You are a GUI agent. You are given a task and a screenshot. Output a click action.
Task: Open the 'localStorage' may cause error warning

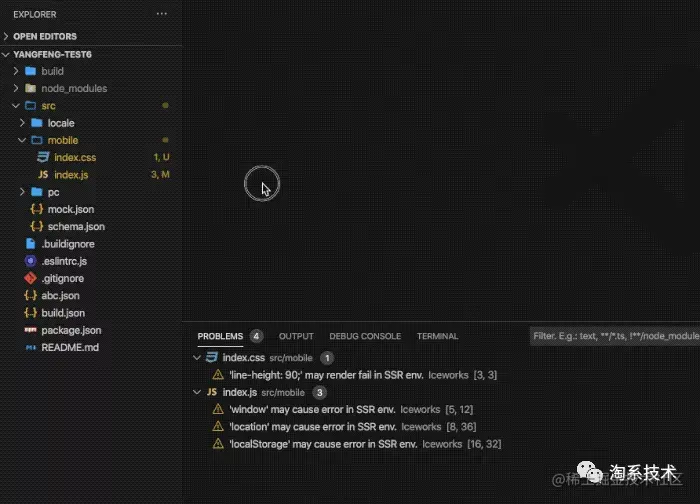(323, 444)
